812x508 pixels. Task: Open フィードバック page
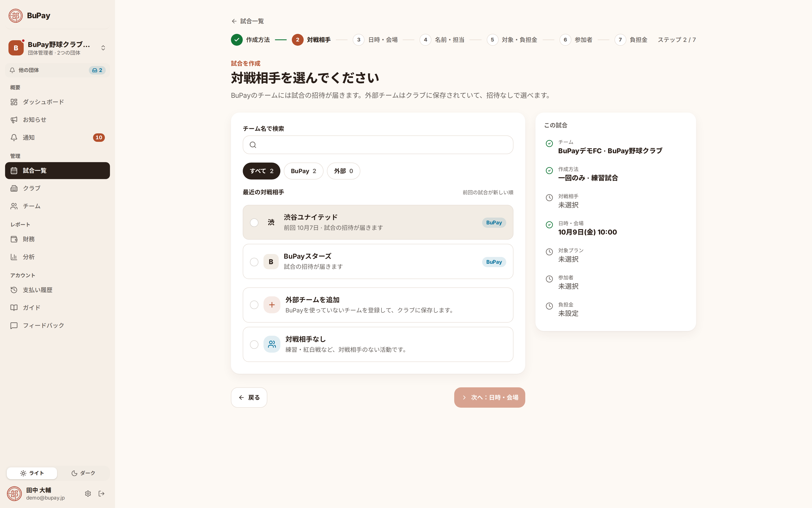57,326
